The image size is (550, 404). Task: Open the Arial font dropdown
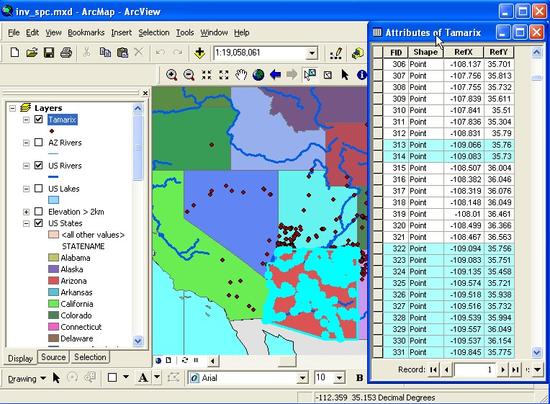coord(303,378)
